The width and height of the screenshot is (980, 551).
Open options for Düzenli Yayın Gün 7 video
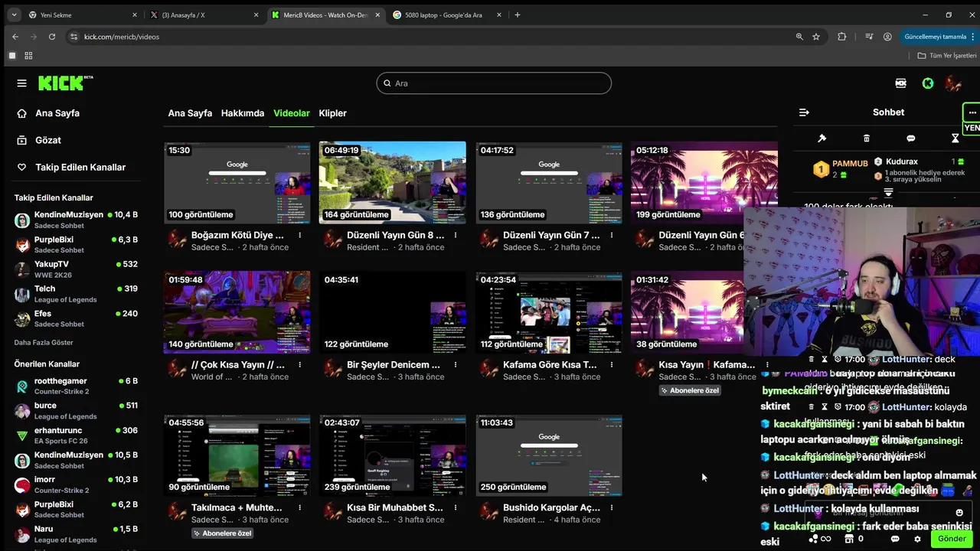(x=612, y=236)
